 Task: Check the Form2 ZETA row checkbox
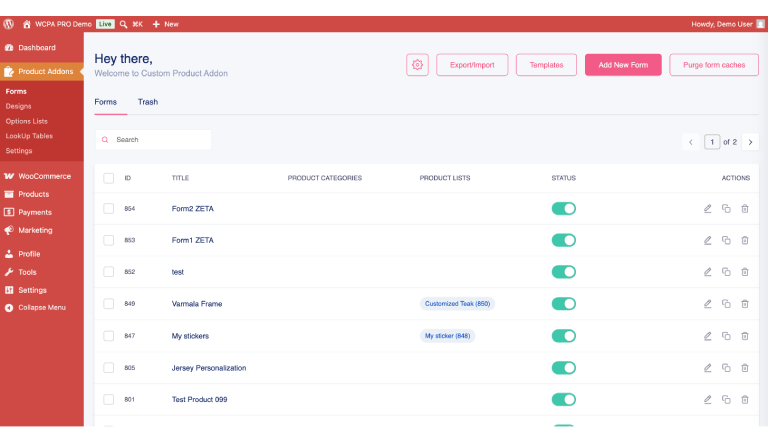(x=109, y=209)
